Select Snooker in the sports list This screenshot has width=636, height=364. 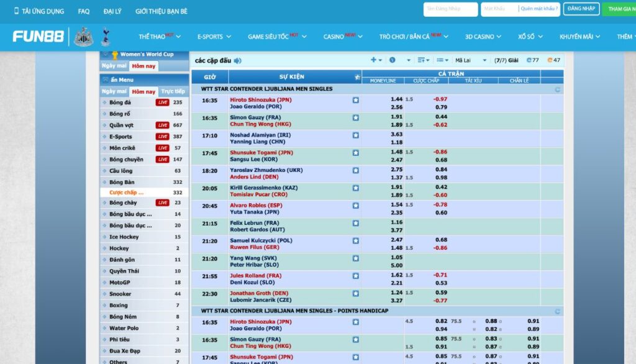[144, 294]
